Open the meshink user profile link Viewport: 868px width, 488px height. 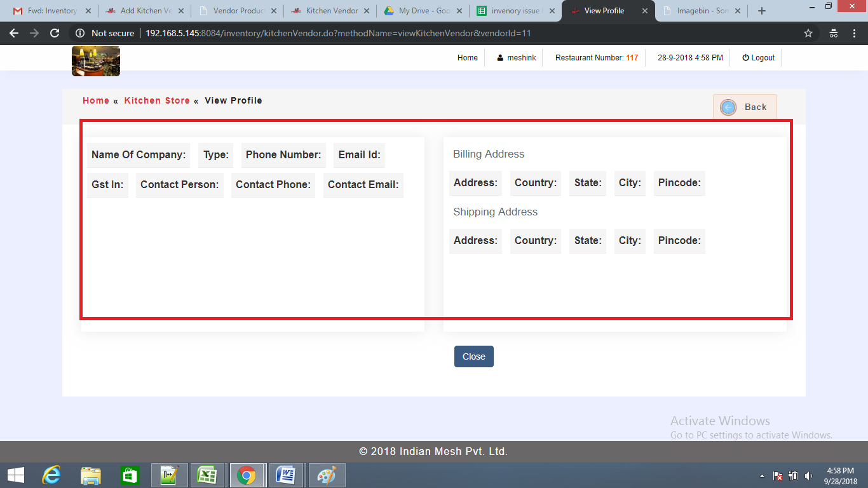point(516,58)
